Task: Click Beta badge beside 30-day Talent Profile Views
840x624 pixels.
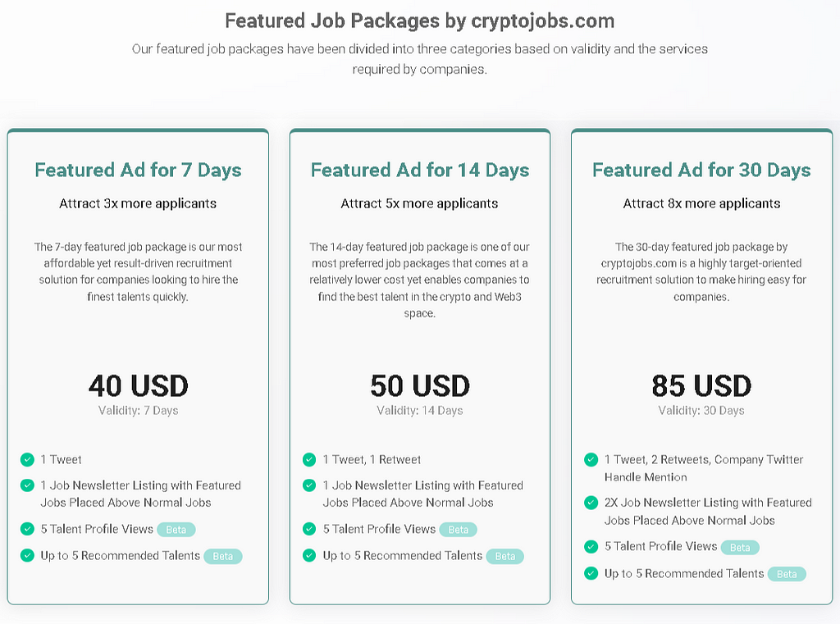Action: [x=740, y=548]
